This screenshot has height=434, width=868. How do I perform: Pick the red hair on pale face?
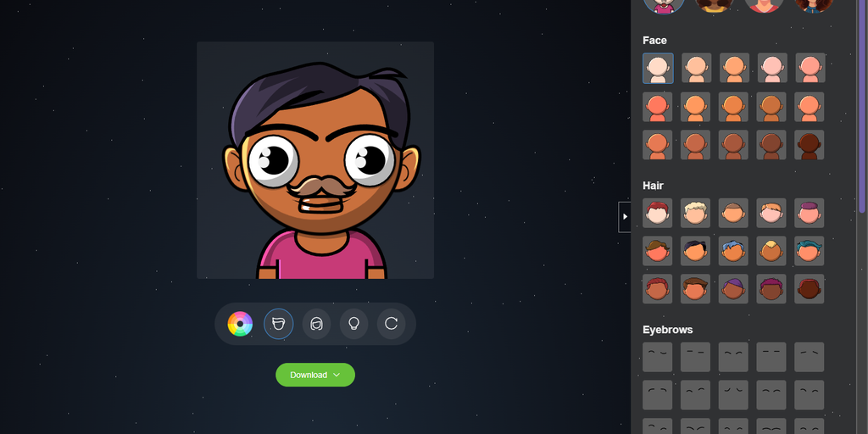[658, 213]
